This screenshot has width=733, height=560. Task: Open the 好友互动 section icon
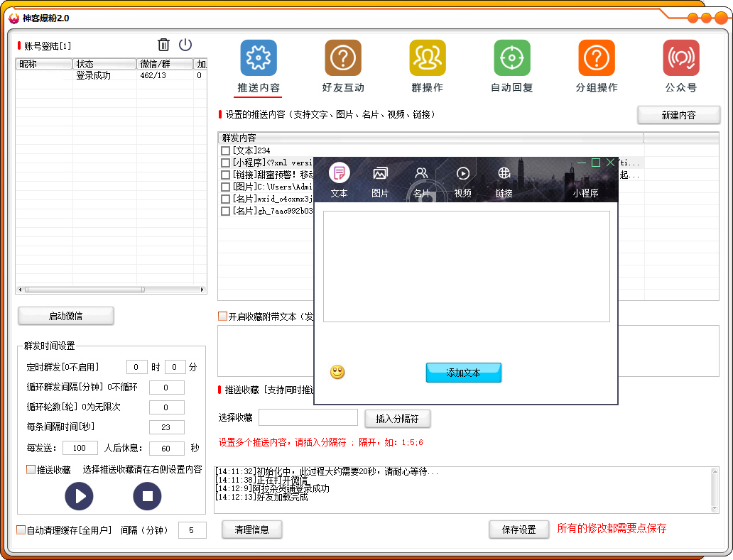coord(343,57)
